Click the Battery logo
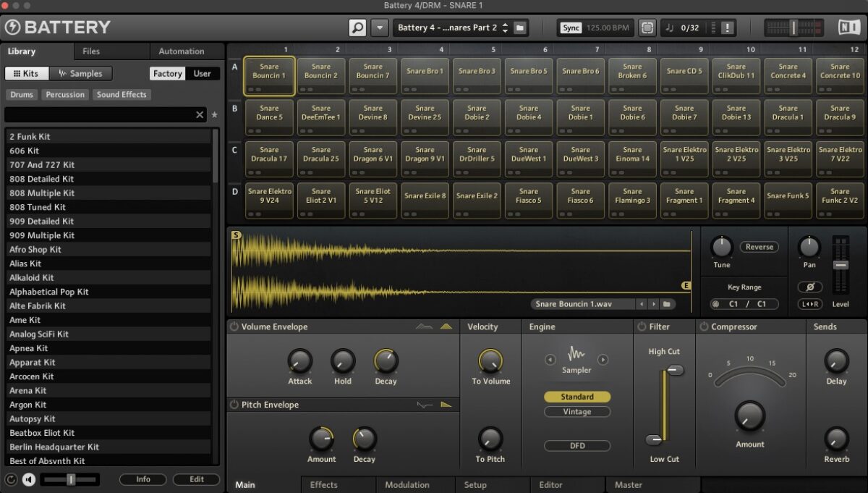The width and height of the screenshot is (868, 493). tap(58, 28)
